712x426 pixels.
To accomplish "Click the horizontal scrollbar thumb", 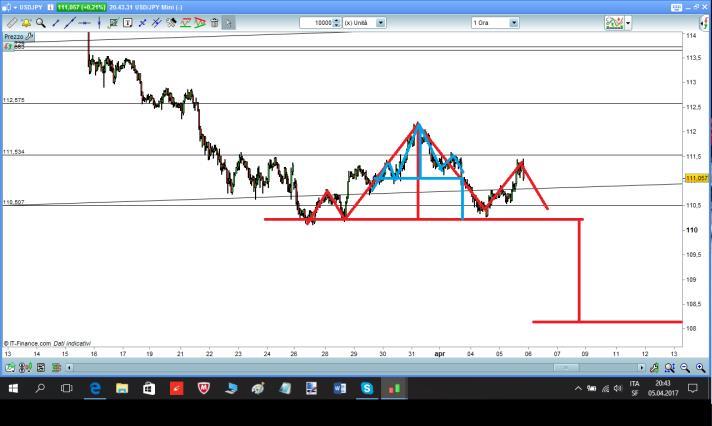I will pyautogui.click(x=566, y=367).
